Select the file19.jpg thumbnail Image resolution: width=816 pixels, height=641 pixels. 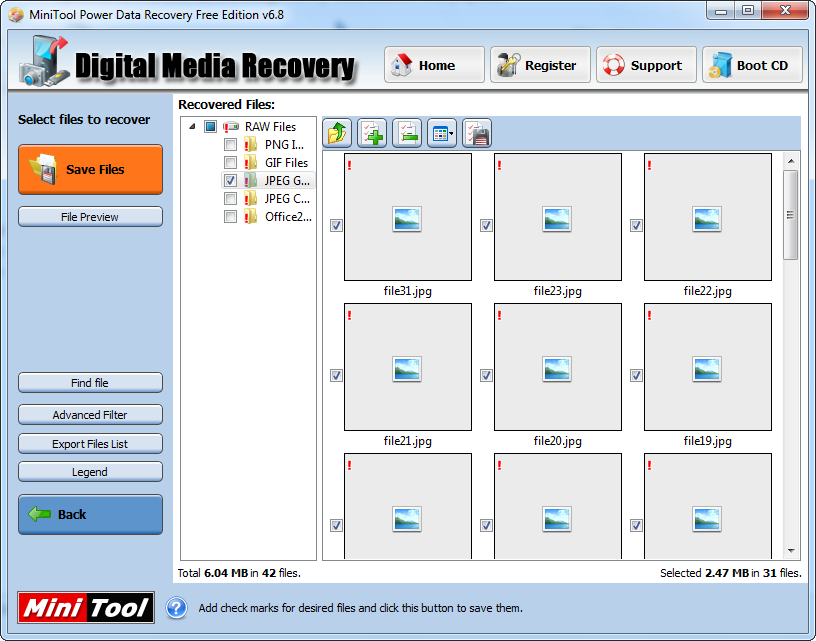coord(708,367)
